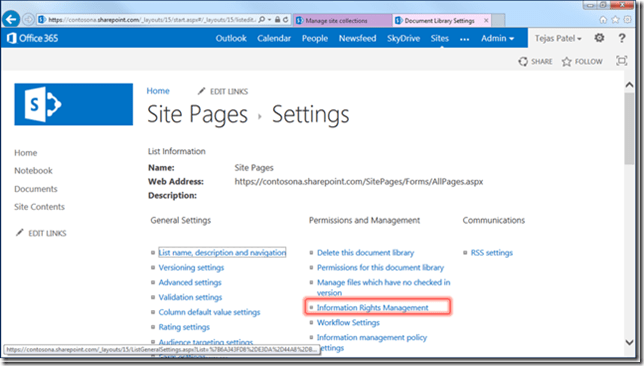The height and width of the screenshot is (366, 644).
Task: Click the help question mark icon
Action: click(x=622, y=38)
